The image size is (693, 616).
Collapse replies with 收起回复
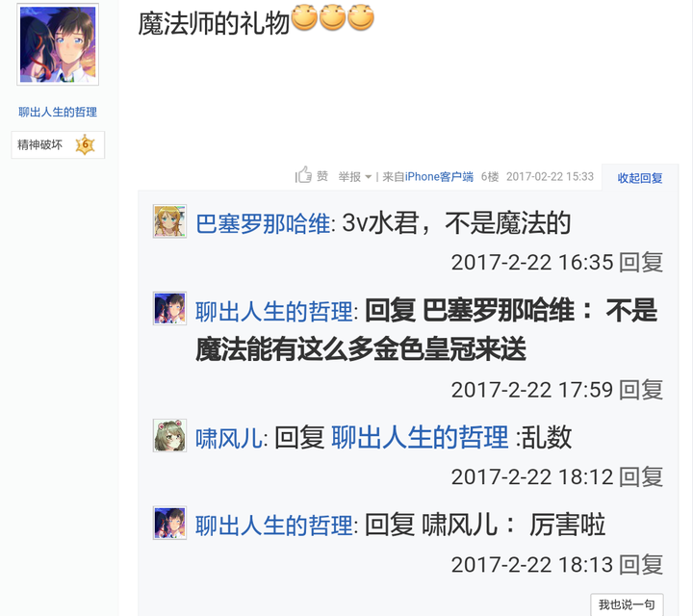(639, 178)
